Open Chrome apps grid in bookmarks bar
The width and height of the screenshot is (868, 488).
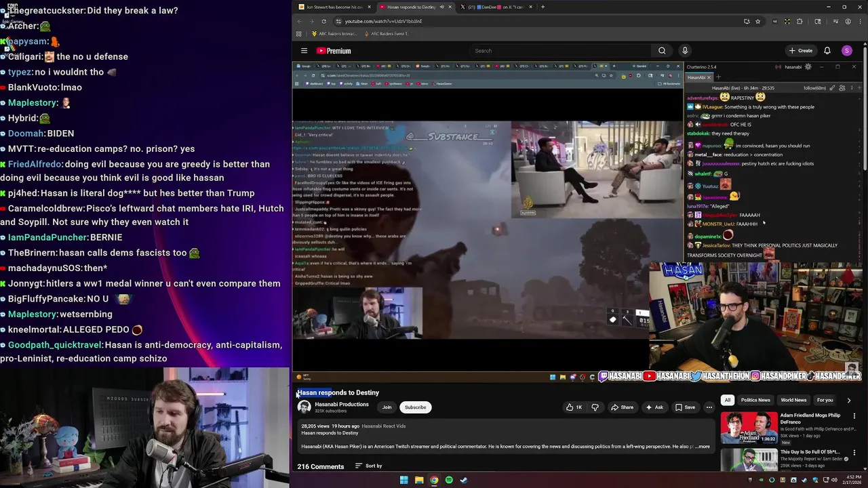point(299,34)
